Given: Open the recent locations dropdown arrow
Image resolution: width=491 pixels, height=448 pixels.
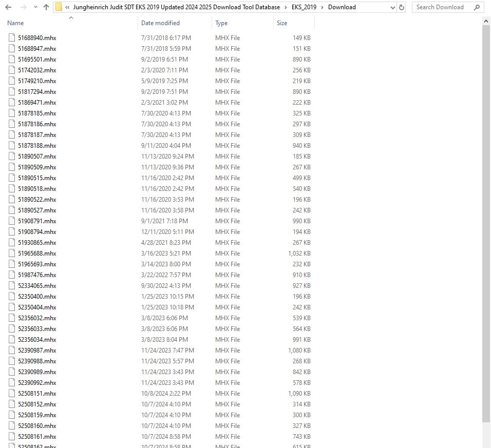Looking at the screenshot, I should tap(35, 7).
